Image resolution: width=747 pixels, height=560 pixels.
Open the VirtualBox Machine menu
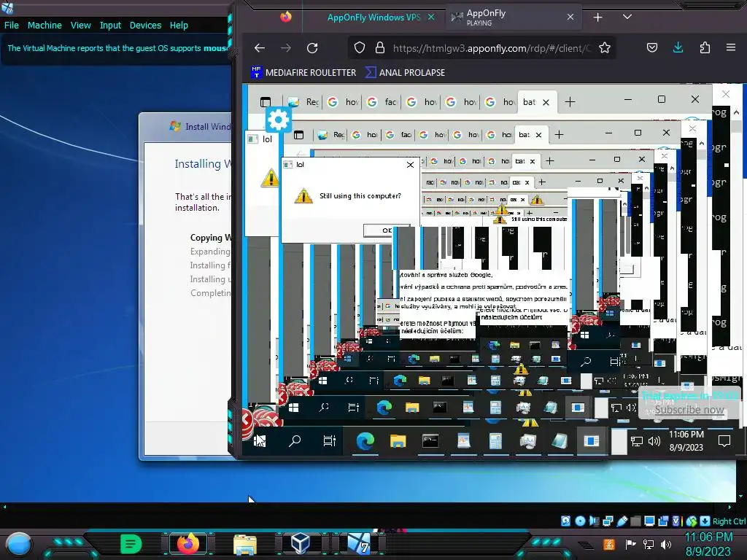pyautogui.click(x=44, y=26)
